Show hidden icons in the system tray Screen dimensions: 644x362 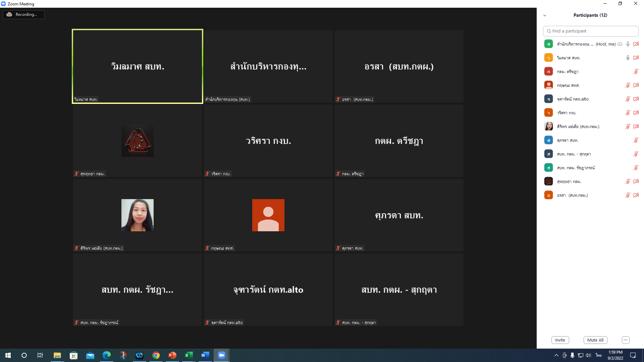point(556,355)
